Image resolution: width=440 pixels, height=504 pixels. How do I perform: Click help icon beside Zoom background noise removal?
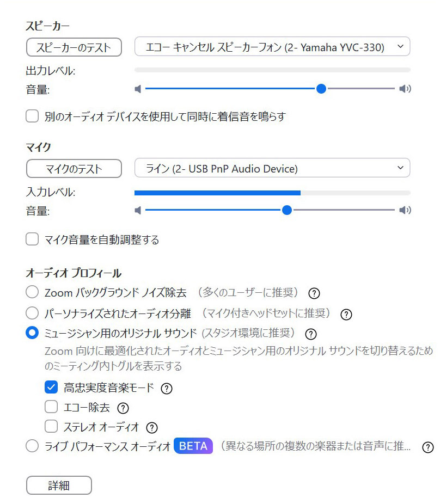click(x=314, y=293)
